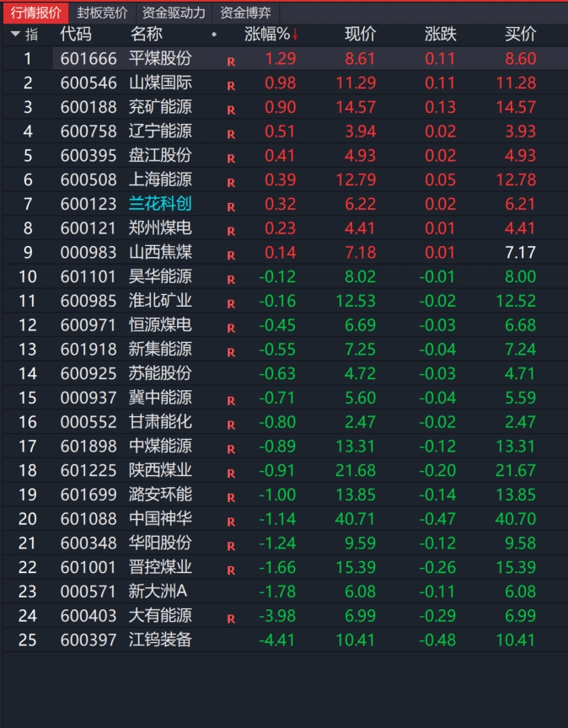Image resolution: width=568 pixels, height=728 pixels.
Task: Click the R margin icon for 大有能源
Action: coord(231,619)
